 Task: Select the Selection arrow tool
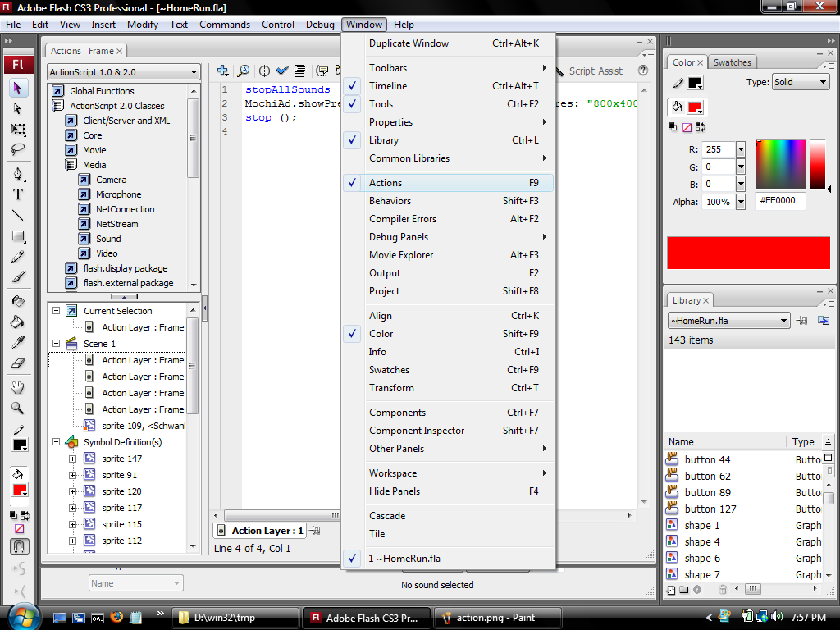point(18,88)
